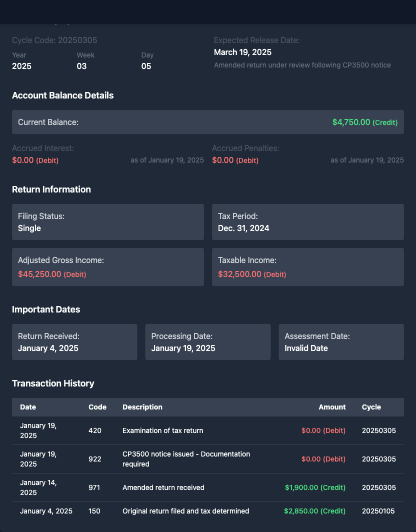Screen dimensions: 416x532
Task: Select the Taxable Income card
Action: point(307,267)
